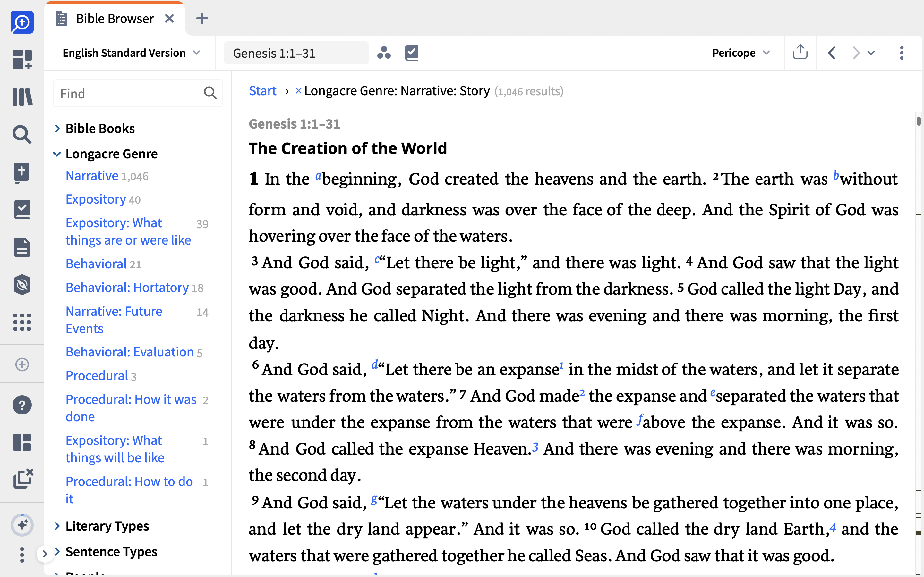The image size is (924, 577).
Task: Open the AI sparkle assistant icon
Action: (22, 525)
